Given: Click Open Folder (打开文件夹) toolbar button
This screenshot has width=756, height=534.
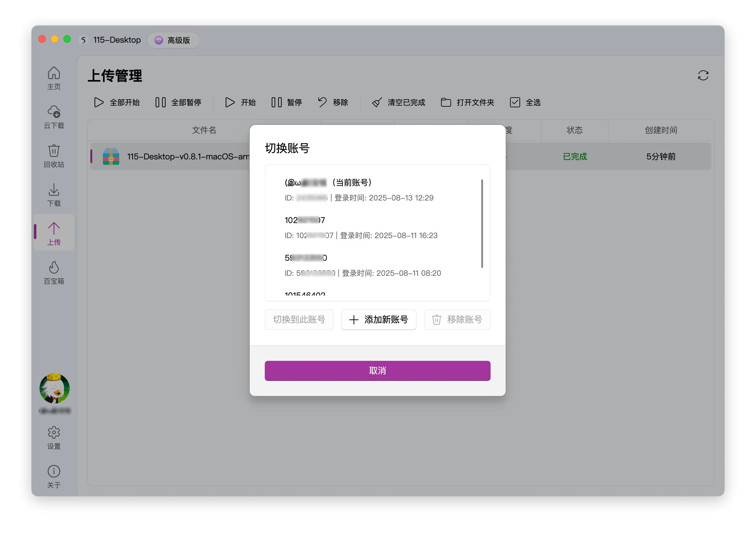Looking at the screenshot, I should pos(467,103).
